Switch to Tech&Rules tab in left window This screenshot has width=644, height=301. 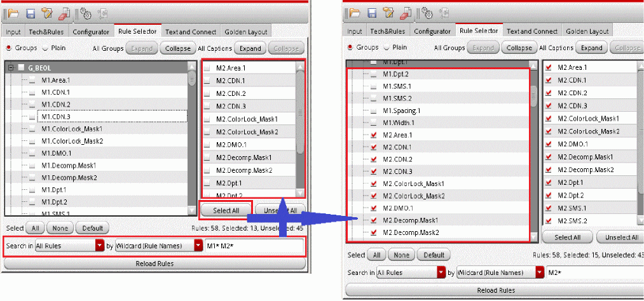pos(46,32)
